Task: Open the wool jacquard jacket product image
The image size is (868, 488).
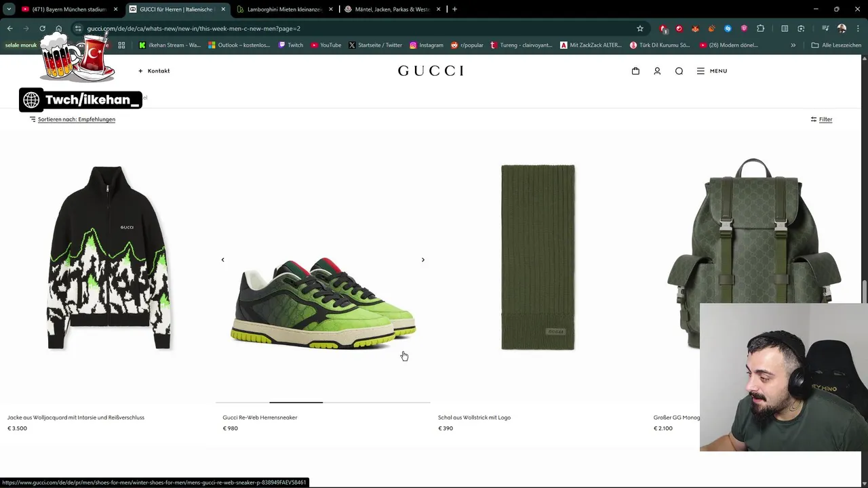Action: click(x=108, y=258)
